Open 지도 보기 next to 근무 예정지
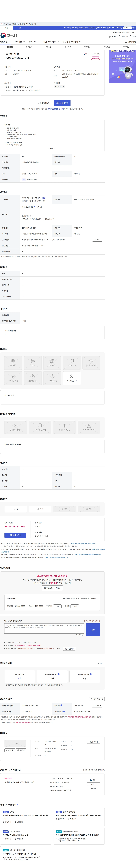The height and width of the screenshot is (868, 136). coord(97,240)
